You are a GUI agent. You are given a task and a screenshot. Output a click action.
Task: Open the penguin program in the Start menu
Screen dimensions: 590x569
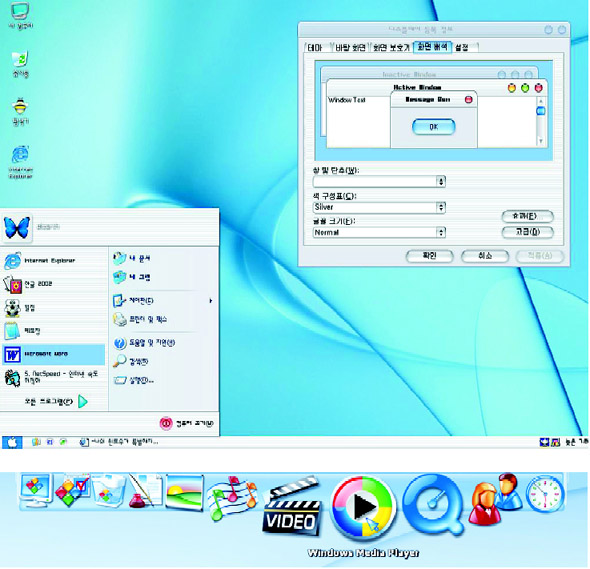click(53, 308)
